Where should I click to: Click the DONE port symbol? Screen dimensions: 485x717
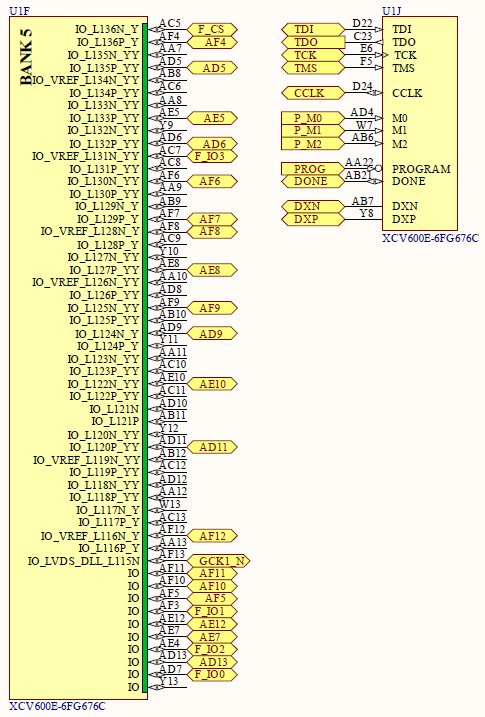(x=313, y=182)
